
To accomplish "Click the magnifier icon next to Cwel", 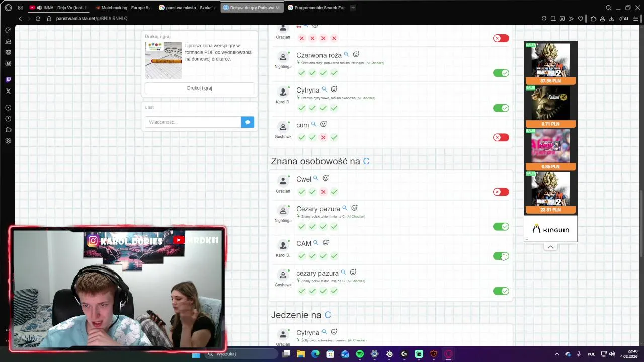I will [316, 178].
